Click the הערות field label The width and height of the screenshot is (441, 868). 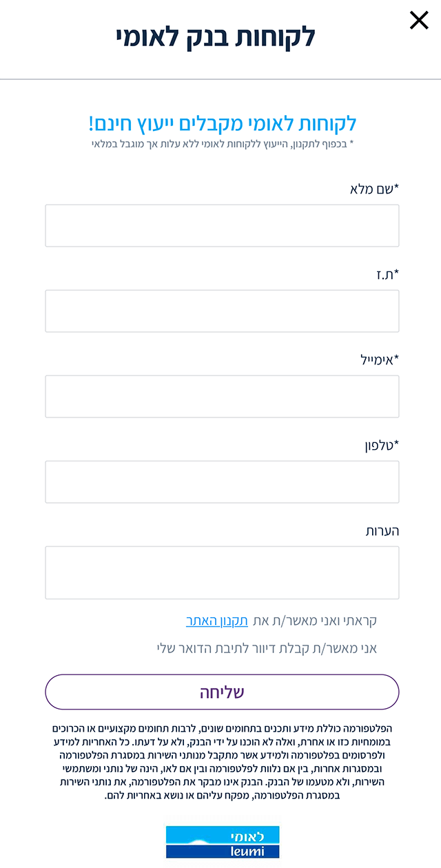[382, 530]
